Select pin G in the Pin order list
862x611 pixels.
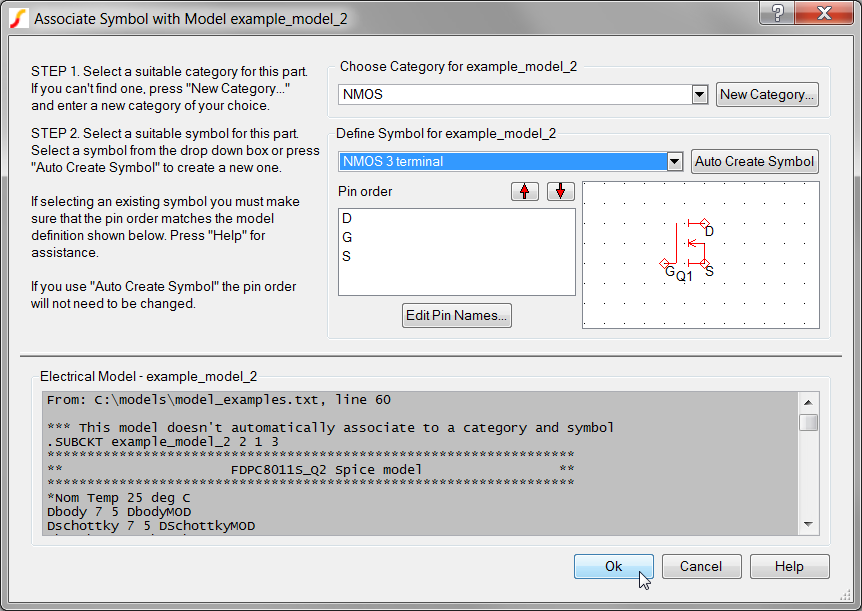(x=347, y=237)
